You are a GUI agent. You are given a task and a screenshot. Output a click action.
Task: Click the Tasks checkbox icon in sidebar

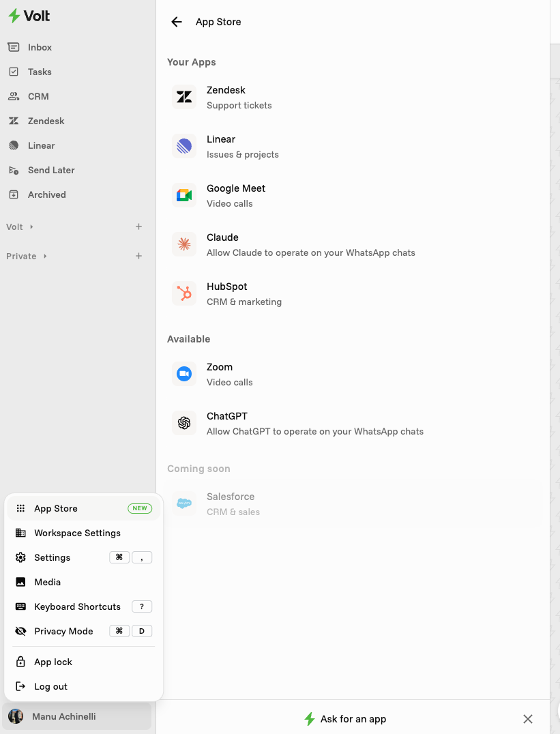[14, 72]
